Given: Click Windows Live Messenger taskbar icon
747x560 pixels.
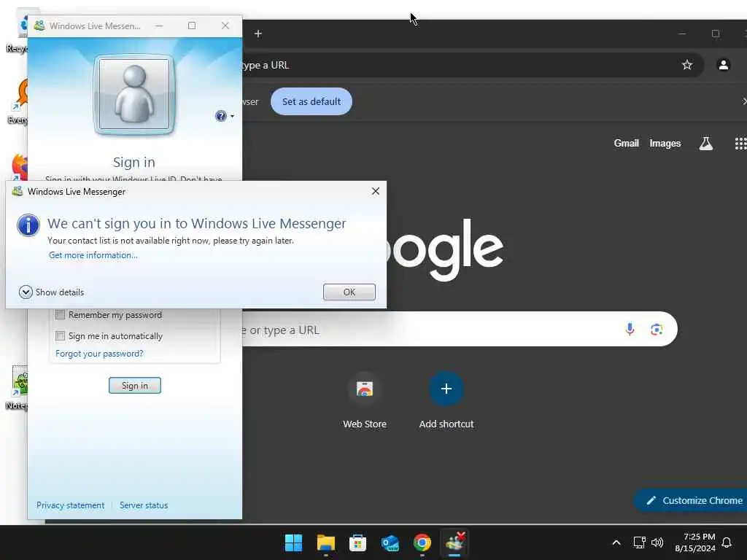Looking at the screenshot, I should tap(454, 542).
